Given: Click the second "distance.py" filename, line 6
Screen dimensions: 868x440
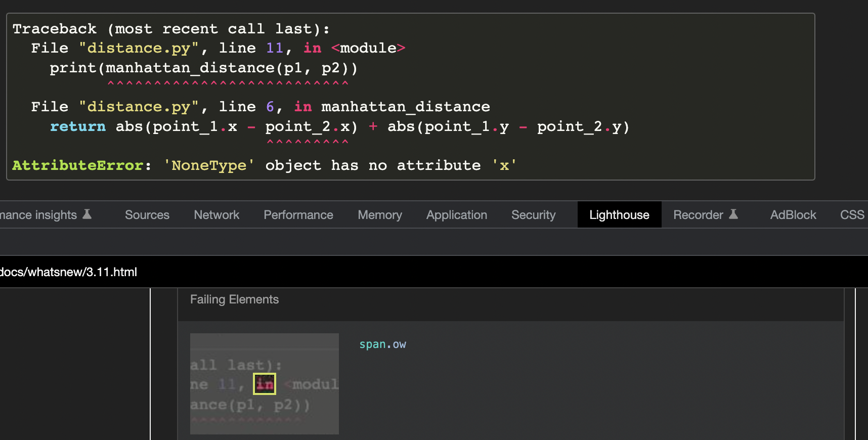Looking at the screenshot, I should [139, 107].
